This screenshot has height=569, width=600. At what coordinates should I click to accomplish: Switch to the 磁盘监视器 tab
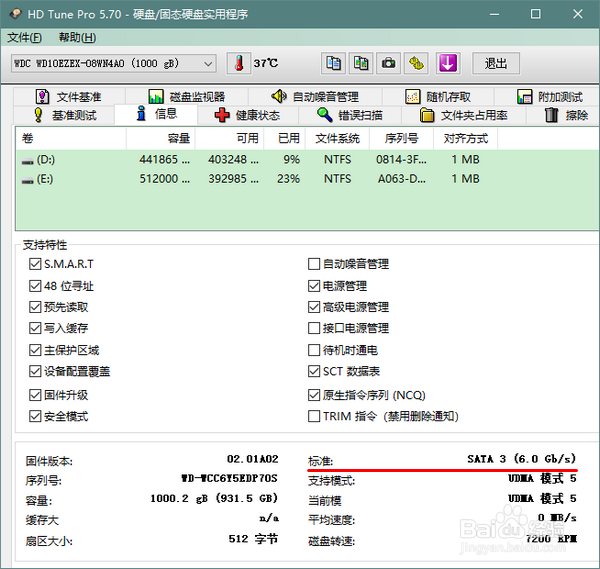click(x=187, y=96)
